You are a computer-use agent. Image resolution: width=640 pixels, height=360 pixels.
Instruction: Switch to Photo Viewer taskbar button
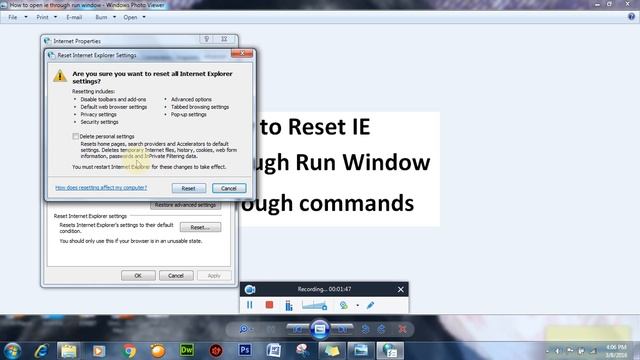(x=361, y=351)
